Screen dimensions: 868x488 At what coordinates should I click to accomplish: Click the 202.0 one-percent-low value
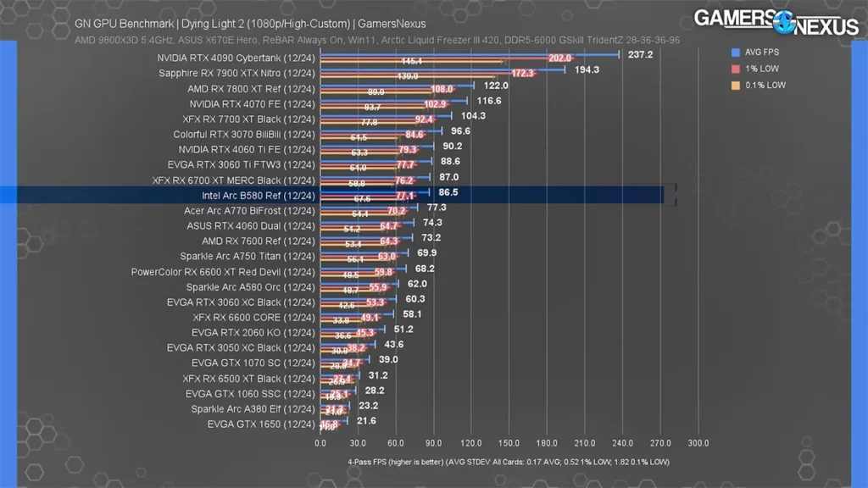point(559,58)
